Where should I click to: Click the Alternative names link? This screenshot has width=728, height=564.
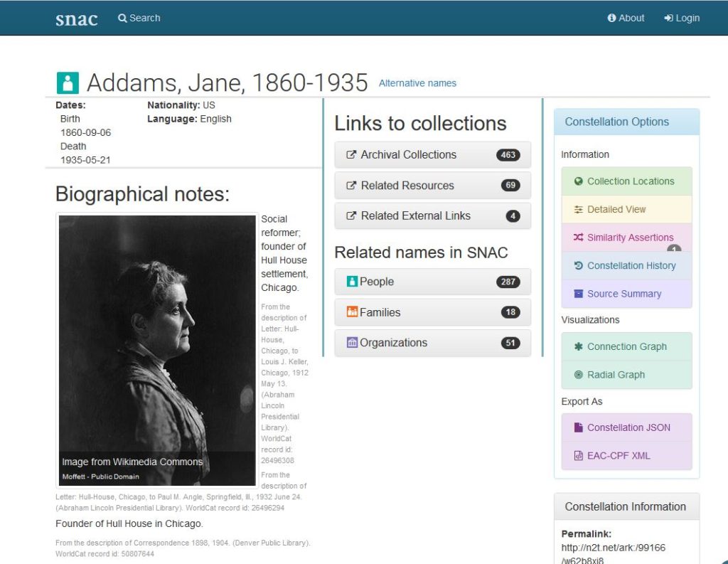click(x=417, y=83)
